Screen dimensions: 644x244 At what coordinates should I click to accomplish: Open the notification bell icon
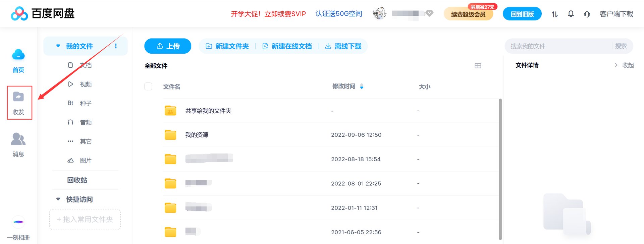coord(571,14)
